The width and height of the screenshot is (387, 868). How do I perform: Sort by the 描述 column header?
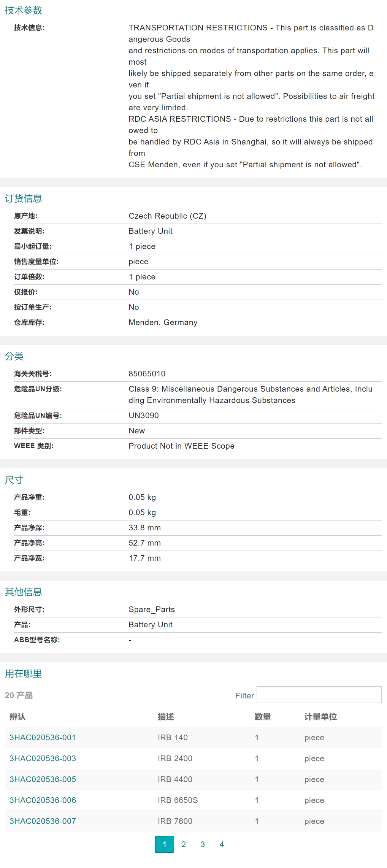pos(166,717)
